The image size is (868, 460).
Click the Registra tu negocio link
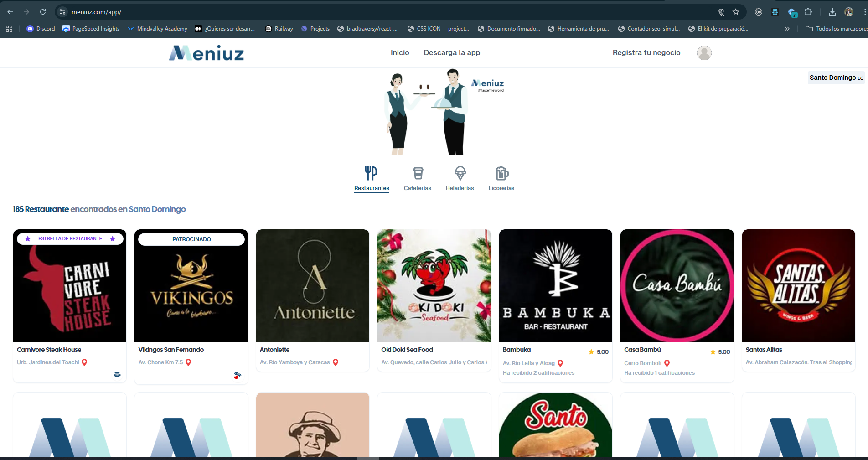646,52
